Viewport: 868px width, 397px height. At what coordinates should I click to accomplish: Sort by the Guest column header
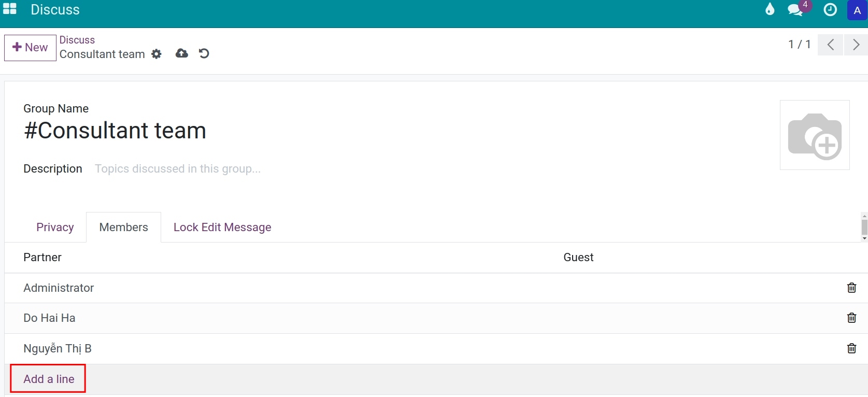pos(578,258)
